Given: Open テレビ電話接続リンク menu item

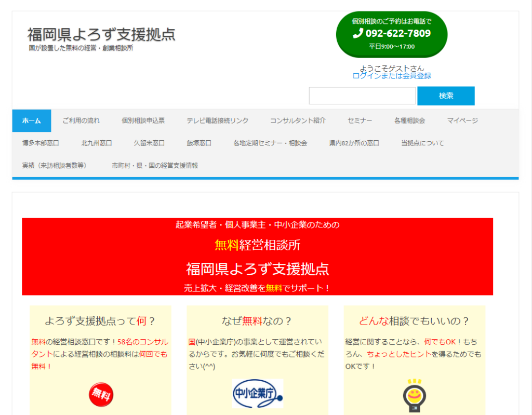Looking at the screenshot, I should pyautogui.click(x=217, y=121).
